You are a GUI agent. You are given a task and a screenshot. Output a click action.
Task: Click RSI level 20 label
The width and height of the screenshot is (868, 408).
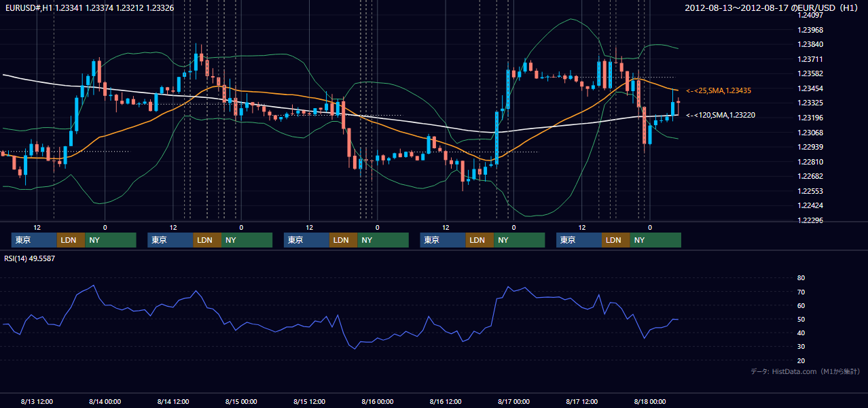801,360
